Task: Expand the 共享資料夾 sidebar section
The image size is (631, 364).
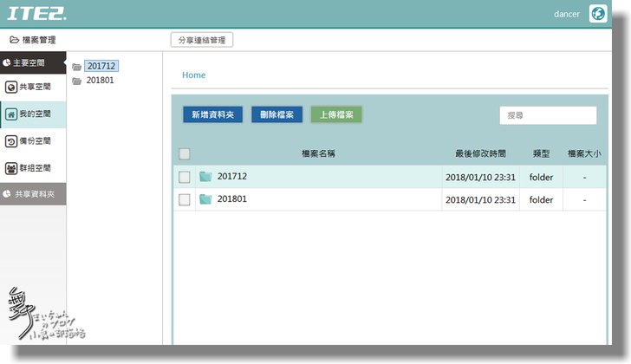Action: click(x=32, y=194)
